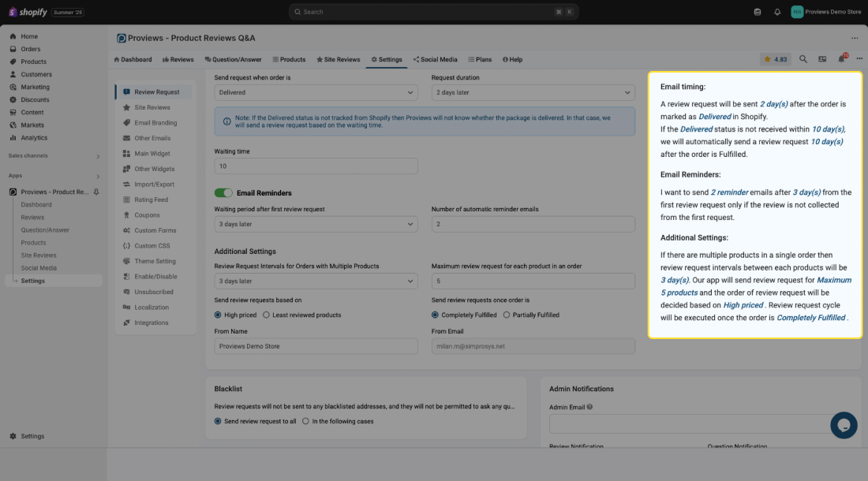Switch to the Dashboard tab
This screenshot has height=481, width=868.
(133, 60)
